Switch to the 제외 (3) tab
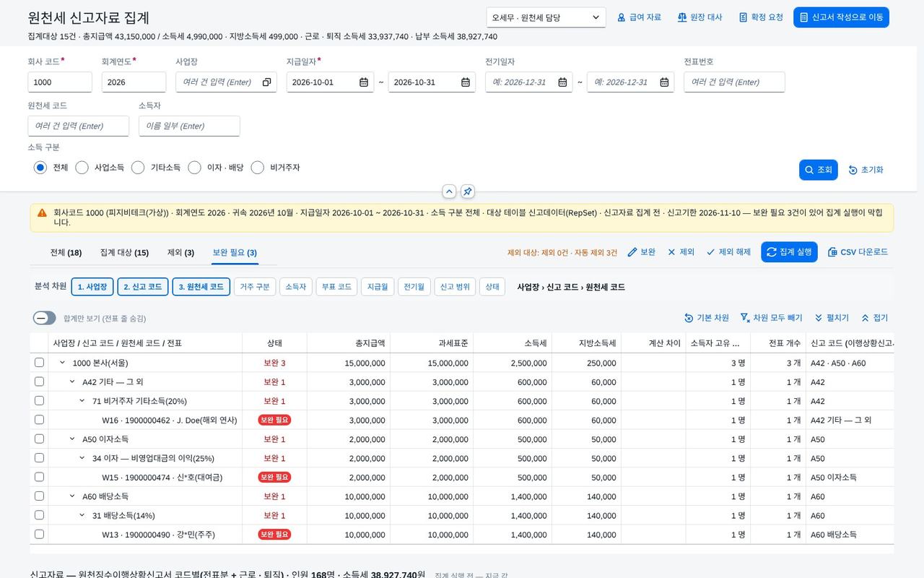The height and width of the screenshot is (578, 924). tap(180, 253)
